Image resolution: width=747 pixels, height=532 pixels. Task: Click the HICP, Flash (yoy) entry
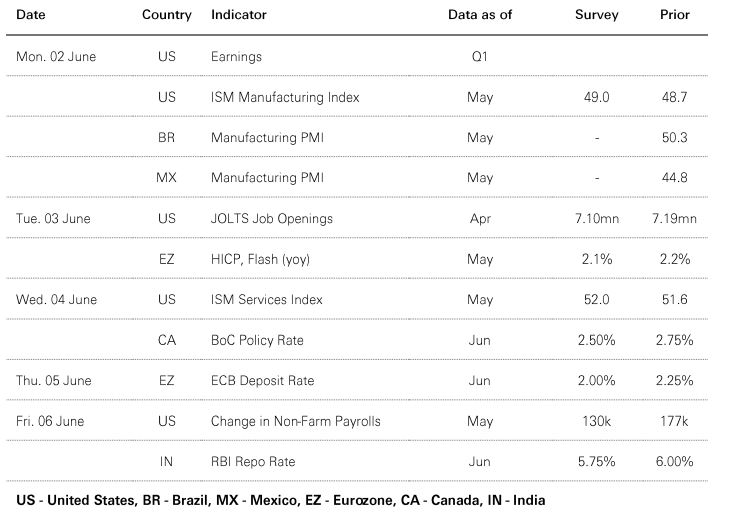[x=260, y=259]
